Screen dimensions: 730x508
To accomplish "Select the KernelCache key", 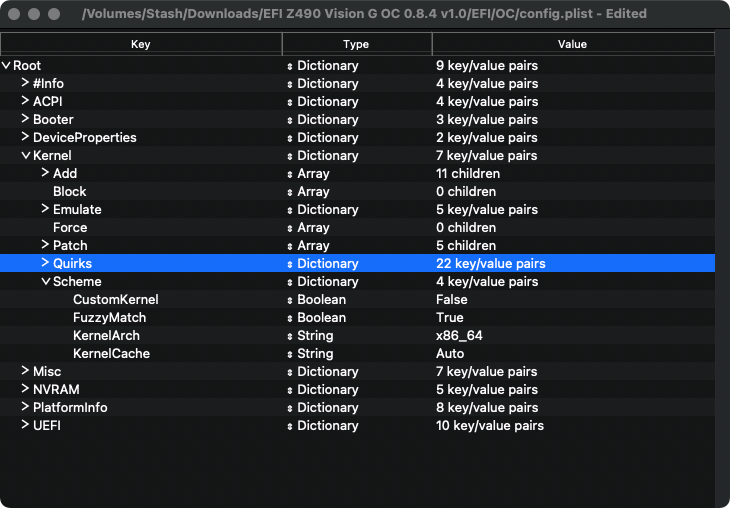I will [x=111, y=353].
